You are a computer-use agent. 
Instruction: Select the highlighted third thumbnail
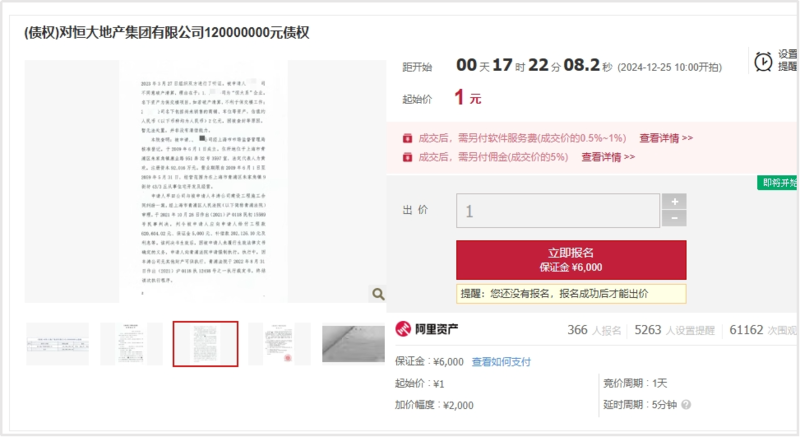click(x=205, y=344)
